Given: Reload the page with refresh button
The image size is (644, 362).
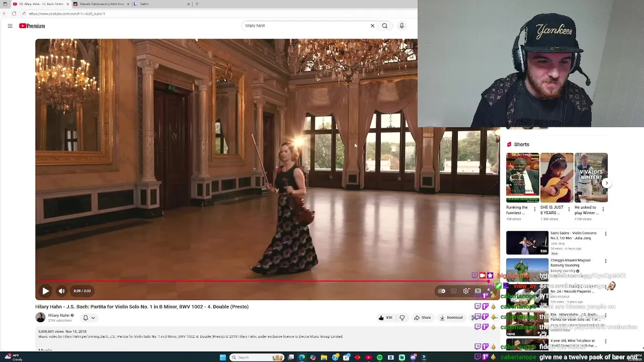Looking at the screenshot, I should [x=14, y=14].
